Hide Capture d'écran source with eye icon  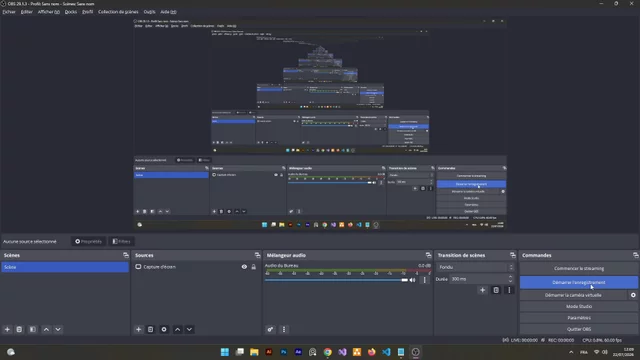244,267
